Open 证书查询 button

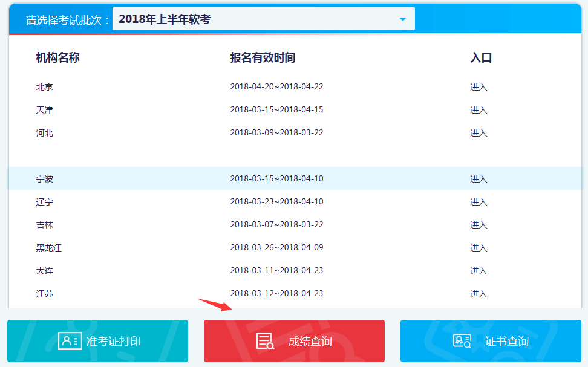click(x=491, y=341)
